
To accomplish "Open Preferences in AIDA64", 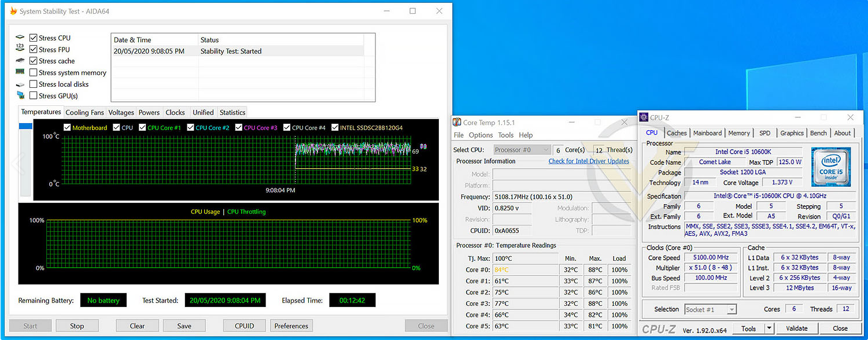I will coord(291,326).
